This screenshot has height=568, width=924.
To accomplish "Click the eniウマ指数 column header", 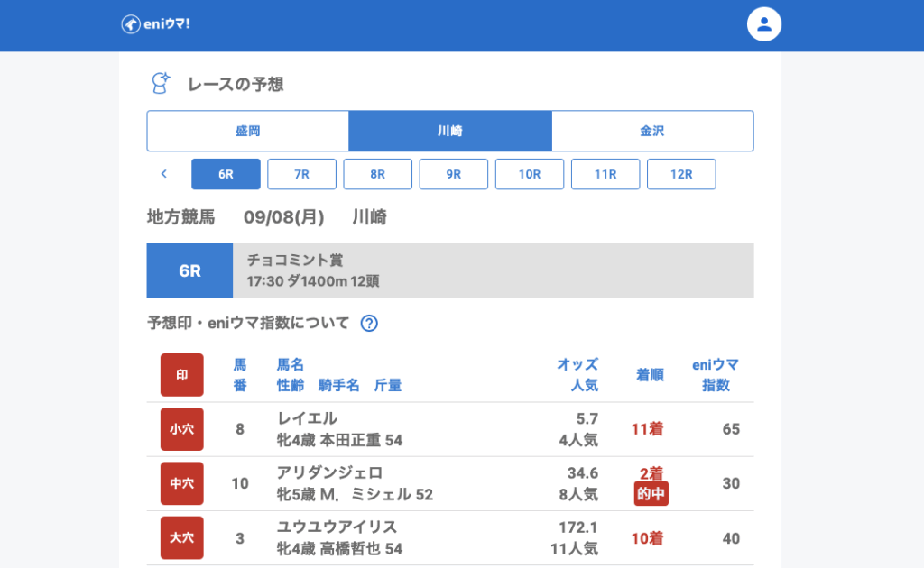I will (715, 375).
